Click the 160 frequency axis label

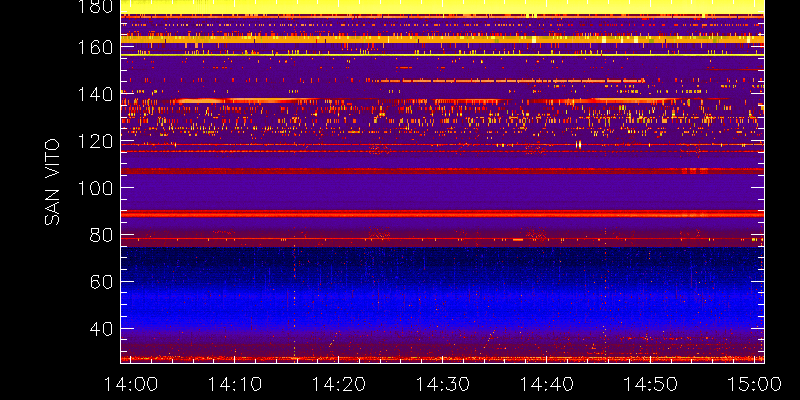pyautogui.click(x=95, y=47)
